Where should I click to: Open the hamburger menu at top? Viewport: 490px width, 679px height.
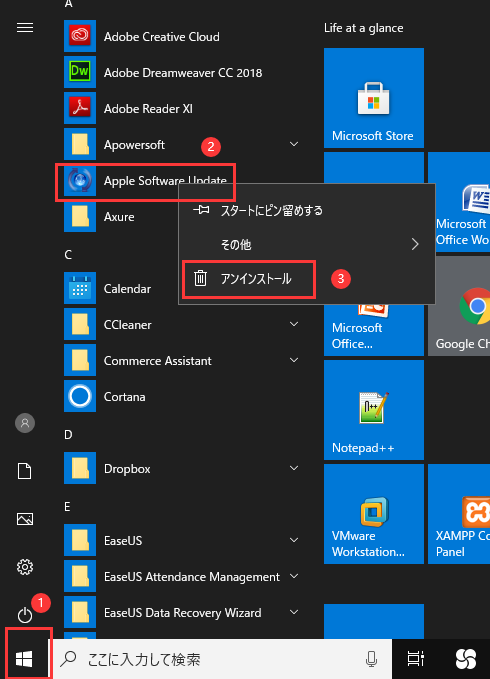[25, 28]
